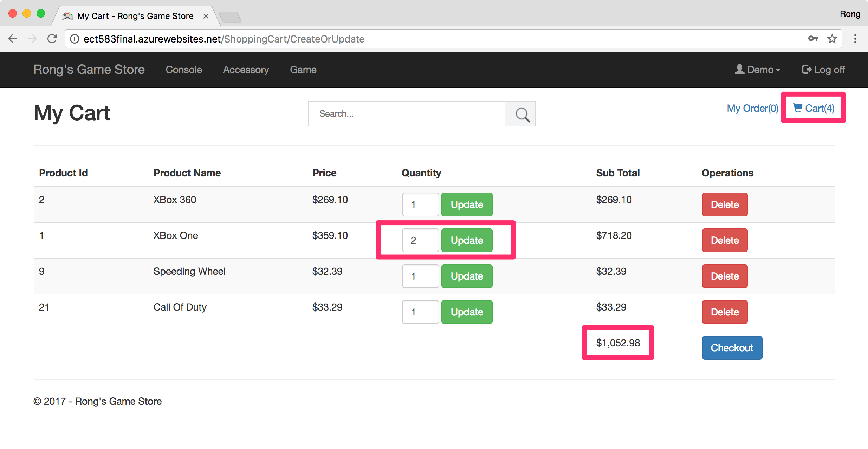
Task: Reload the current page
Action: tap(52, 39)
